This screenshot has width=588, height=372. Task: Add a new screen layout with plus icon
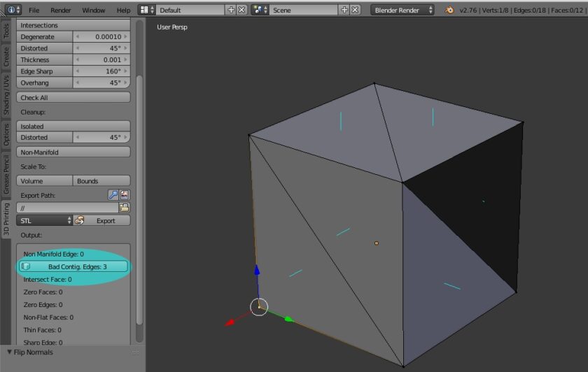(232, 10)
